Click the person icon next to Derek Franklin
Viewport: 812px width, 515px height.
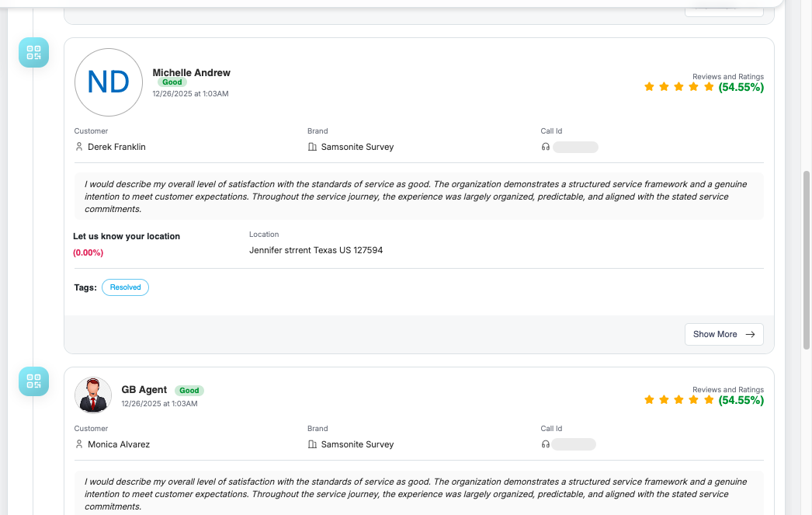point(79,147)
